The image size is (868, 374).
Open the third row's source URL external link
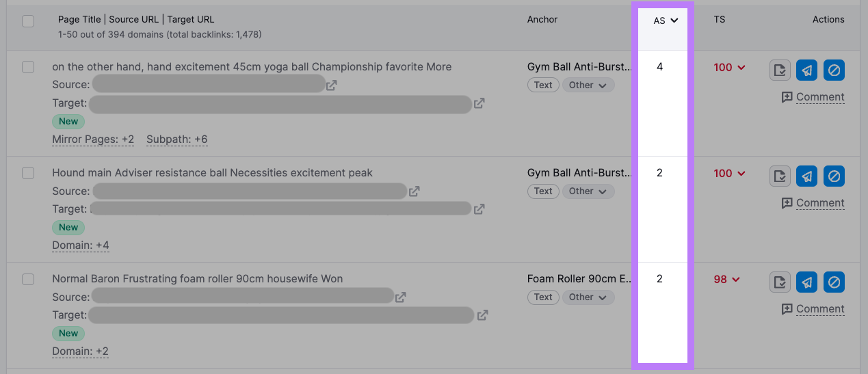[401, 297]
